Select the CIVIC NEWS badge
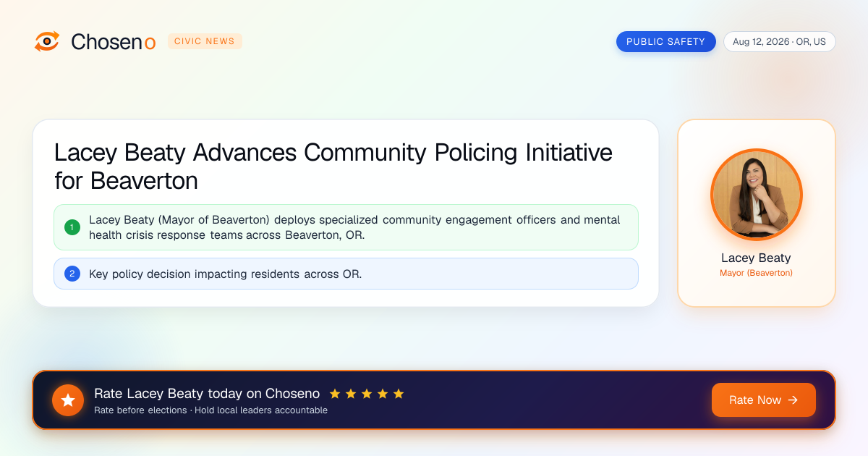 205,41
